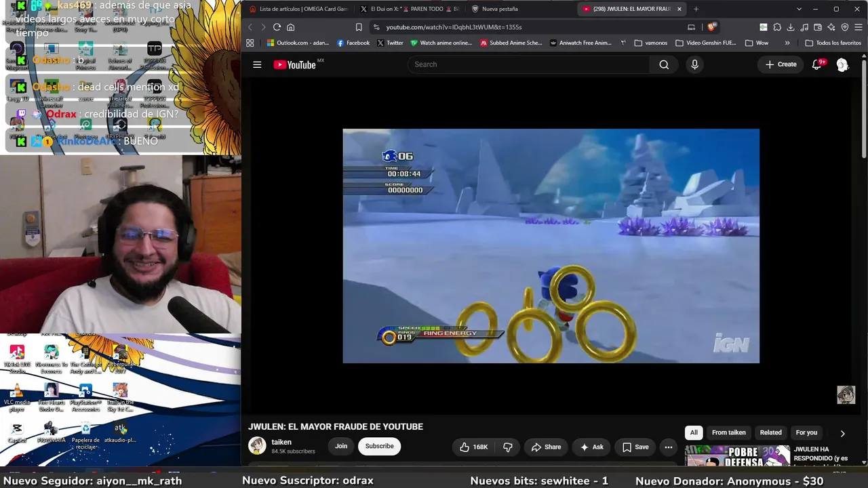The image size is (868, 488).
Task: Select the Related filter chip
Action: click(x=770, y=432)
